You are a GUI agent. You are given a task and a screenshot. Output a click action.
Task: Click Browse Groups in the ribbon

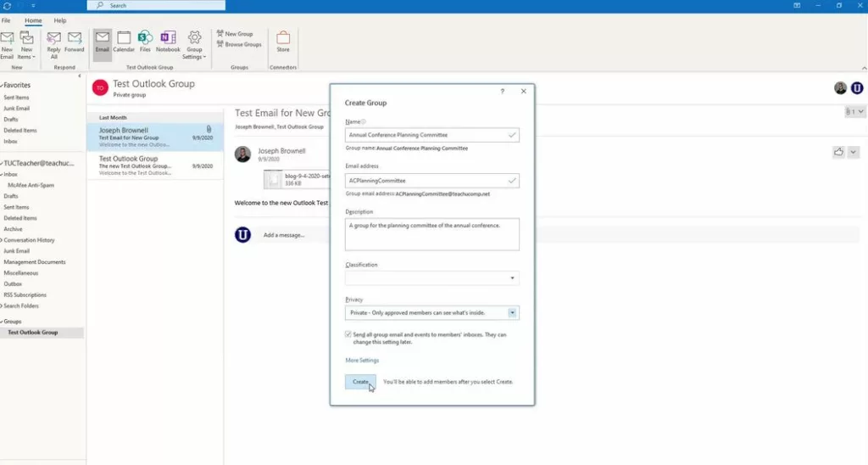[239, 44]
